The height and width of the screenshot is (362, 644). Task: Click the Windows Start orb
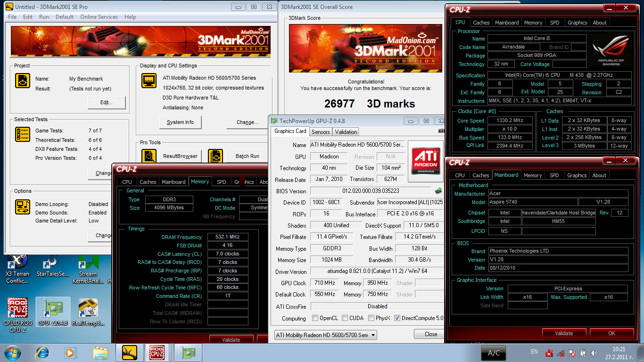[12, 352]
